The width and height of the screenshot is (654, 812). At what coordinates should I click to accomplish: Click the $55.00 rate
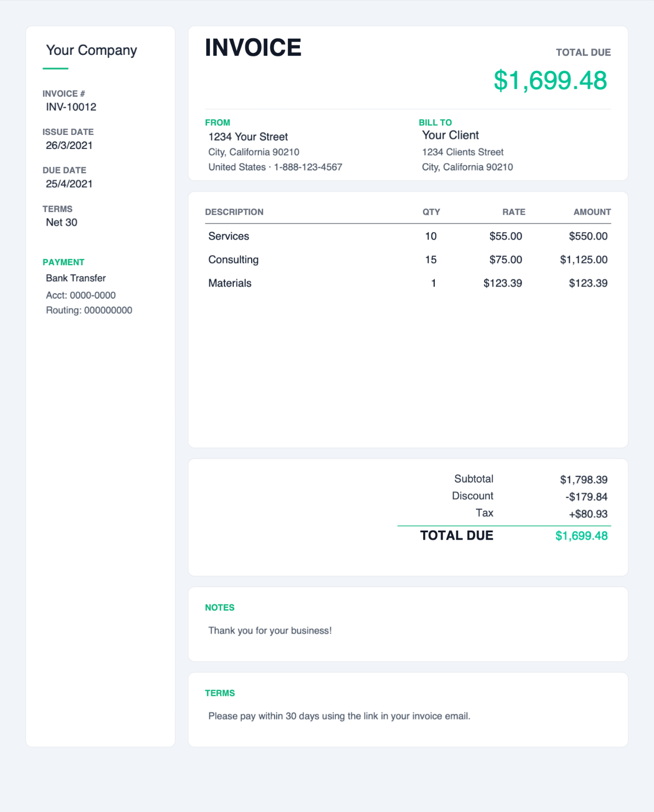pyautogui.click(x=506, y=236)
